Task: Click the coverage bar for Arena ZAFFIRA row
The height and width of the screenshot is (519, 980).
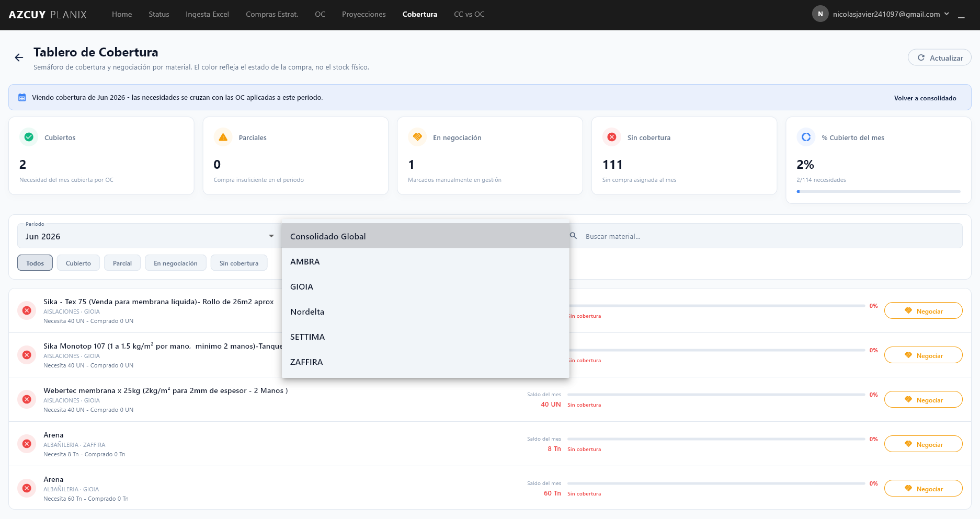Action: click(716, 439)
